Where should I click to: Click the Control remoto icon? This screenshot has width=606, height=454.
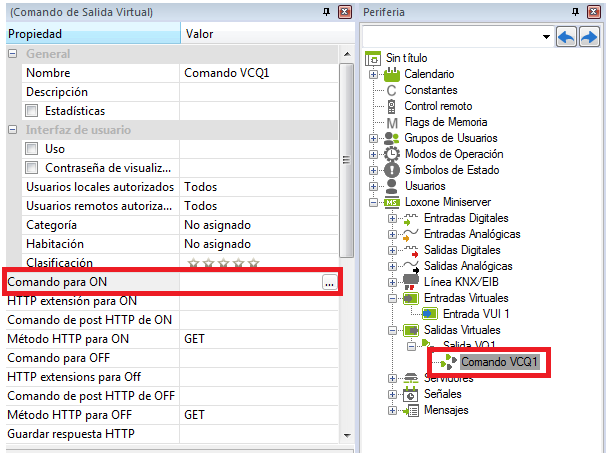[392, 106]
